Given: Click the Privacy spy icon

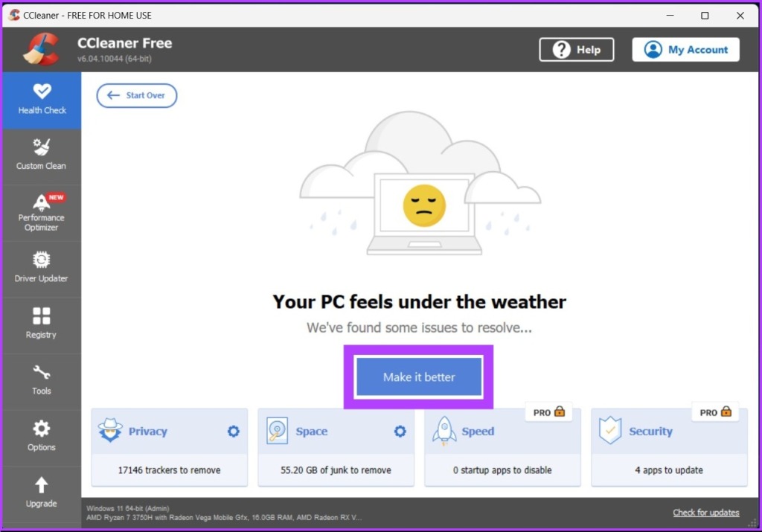Looking at the screenshot, I should click(110, 431).
